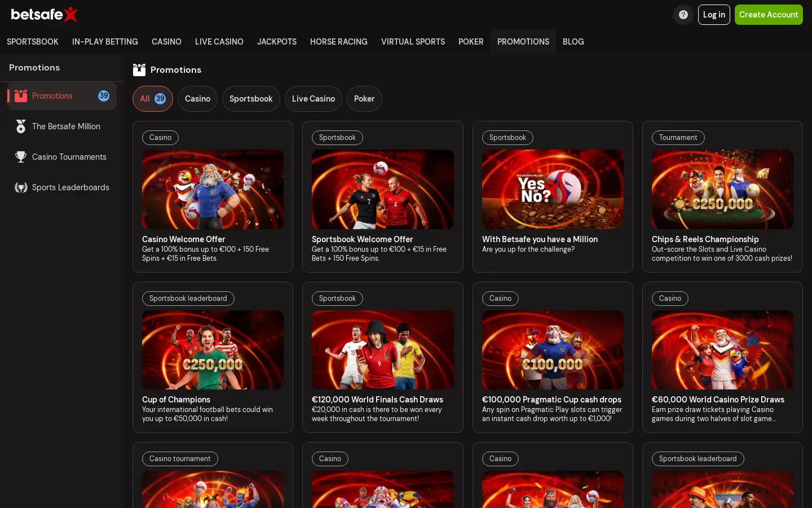The height and width of the screenshot is (508, 812).
Task: Click Casino Welcome Offer title
Action: tap(183, 239)
